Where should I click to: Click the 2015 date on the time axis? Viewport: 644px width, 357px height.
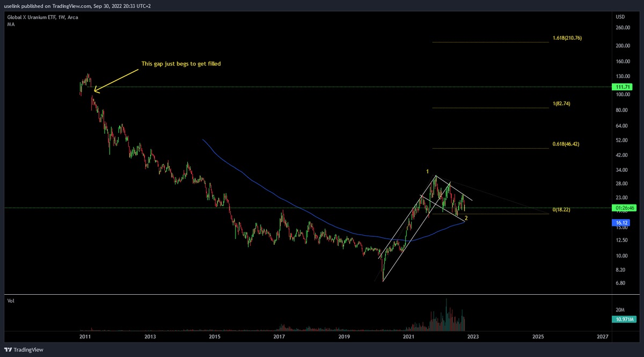click(x=215, y=337)
